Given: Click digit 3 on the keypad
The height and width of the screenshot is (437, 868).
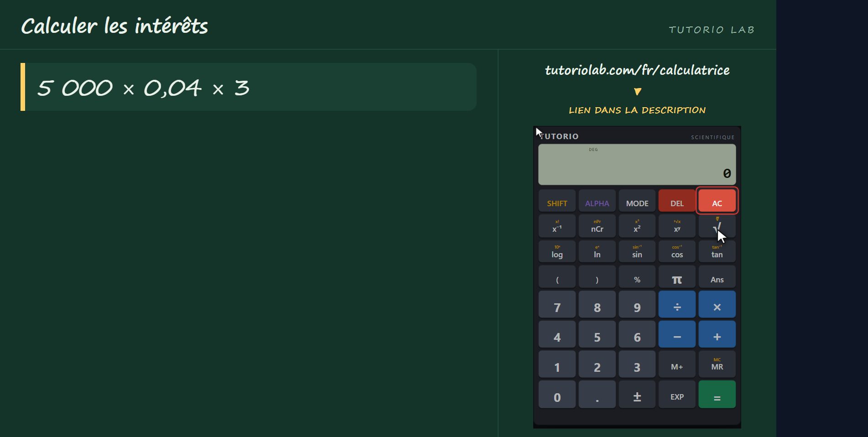Looking at the screenshot, I should pyautogui.click(x=637, y=364).
